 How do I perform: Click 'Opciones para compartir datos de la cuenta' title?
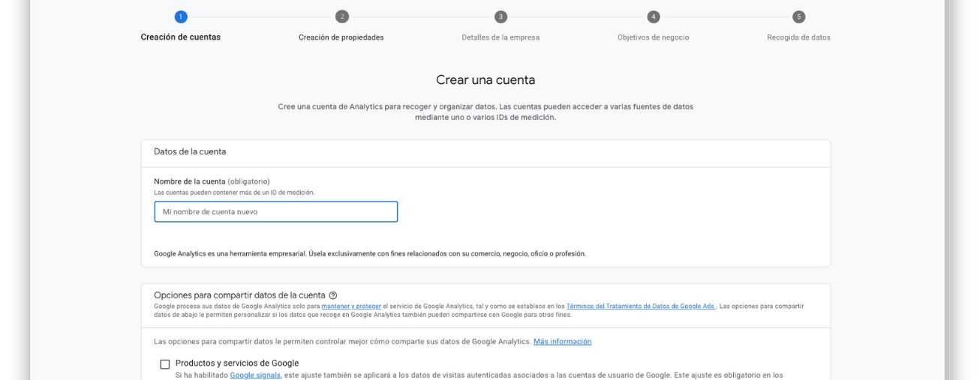tap(240, 295)
